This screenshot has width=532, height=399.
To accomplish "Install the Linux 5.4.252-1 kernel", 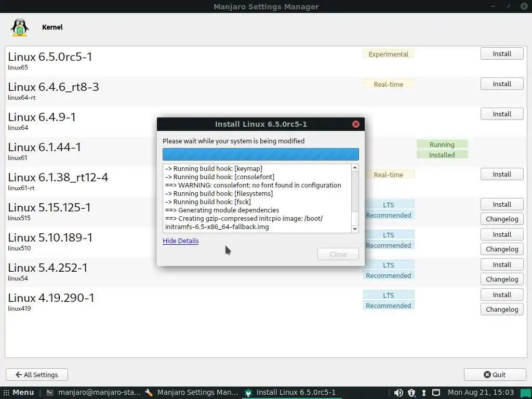I will tap(502, 265).
